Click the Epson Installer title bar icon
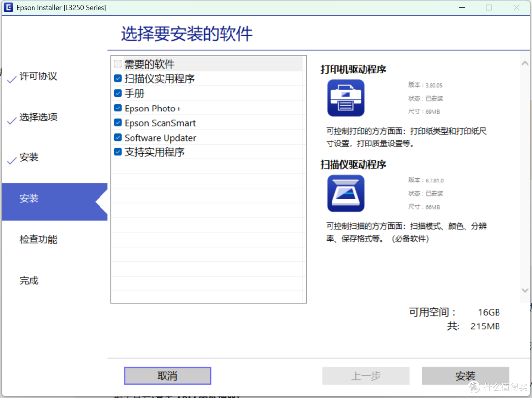 8,7
